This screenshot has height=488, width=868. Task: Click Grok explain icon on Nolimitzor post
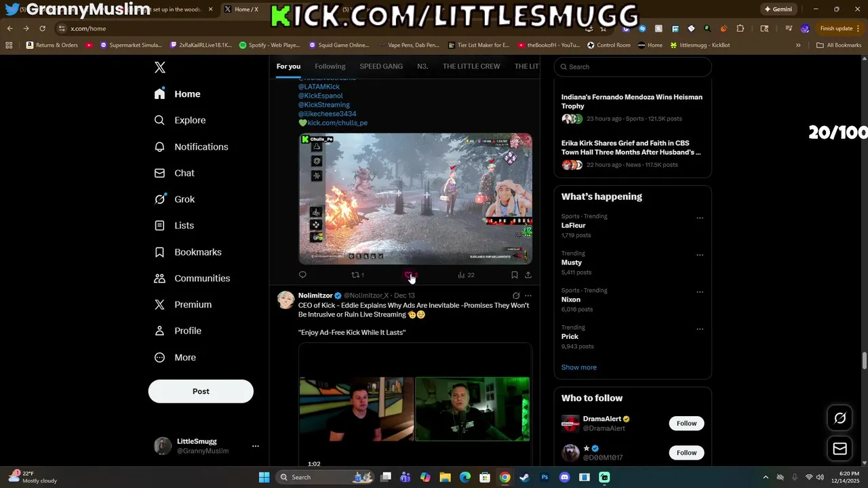[x=516, y=296]
